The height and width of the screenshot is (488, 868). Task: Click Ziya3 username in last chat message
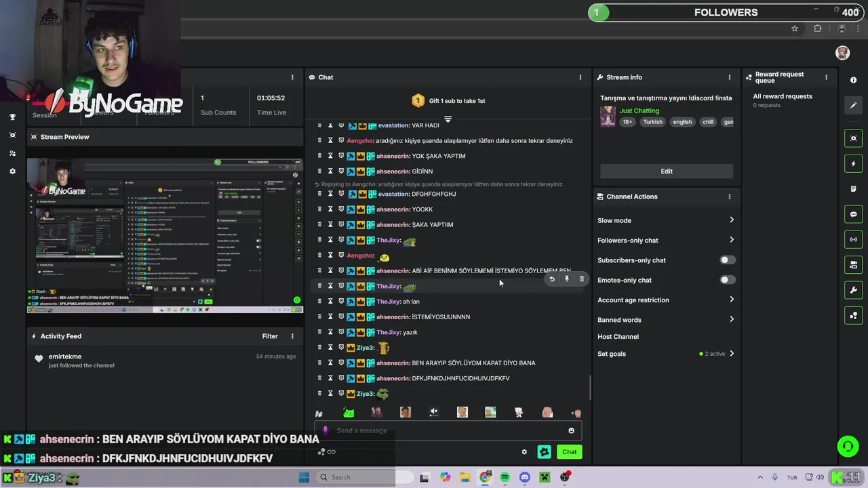point(365,394)
